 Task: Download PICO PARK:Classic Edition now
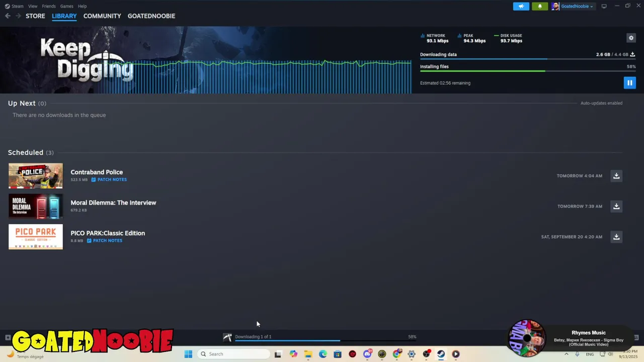616,237
